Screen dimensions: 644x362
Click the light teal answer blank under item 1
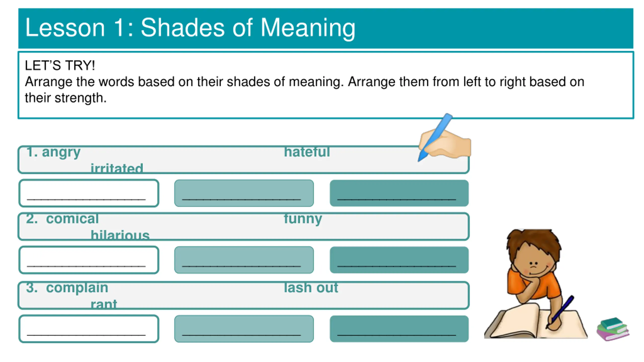point(244,193)
